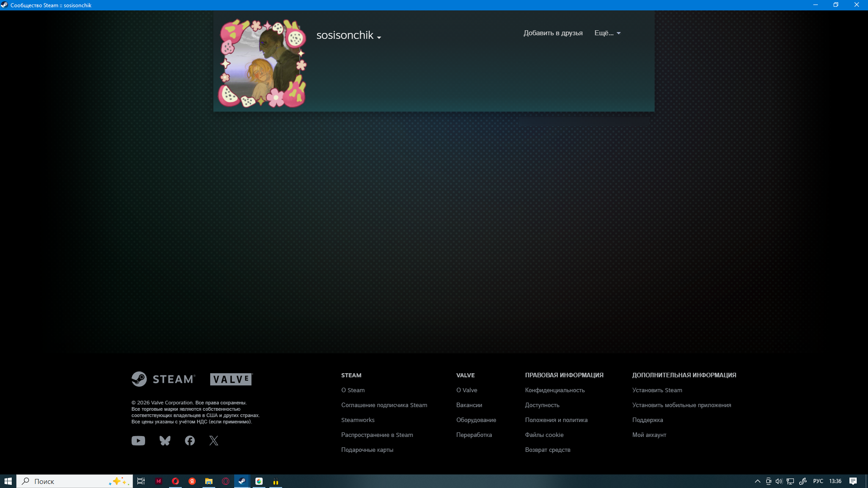The width and height of the screenshot is (868, 488).
Task: Open the "Файлы cookie" link
Action: tap(544, 435)
